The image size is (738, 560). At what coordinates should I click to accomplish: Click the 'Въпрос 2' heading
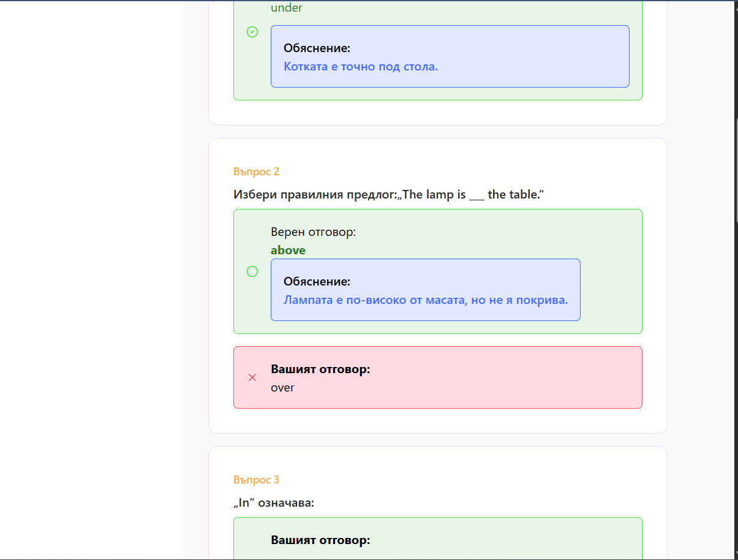pos(256,172)
